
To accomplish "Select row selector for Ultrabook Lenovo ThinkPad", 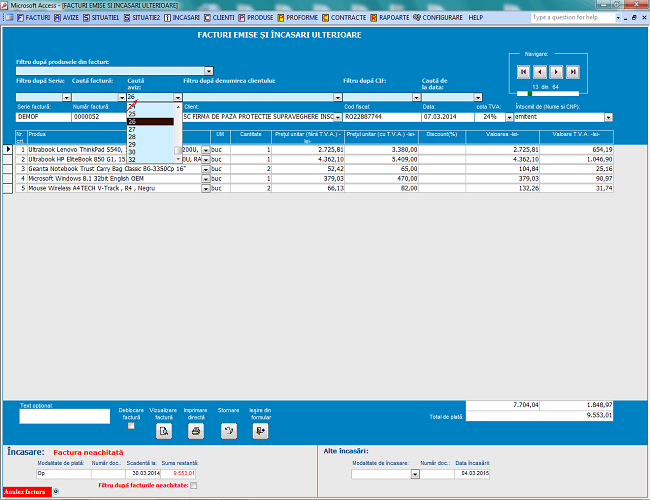I will [x=8, y=149].
